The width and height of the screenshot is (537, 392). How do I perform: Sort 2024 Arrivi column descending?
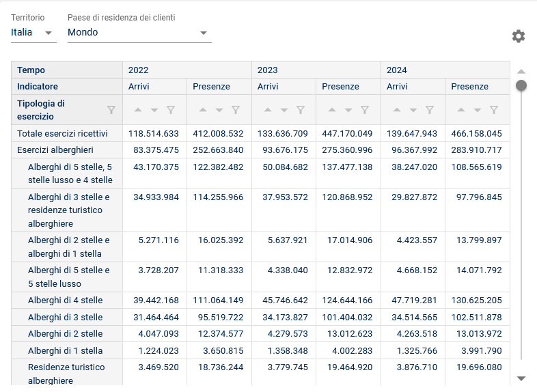click(413, 110)
